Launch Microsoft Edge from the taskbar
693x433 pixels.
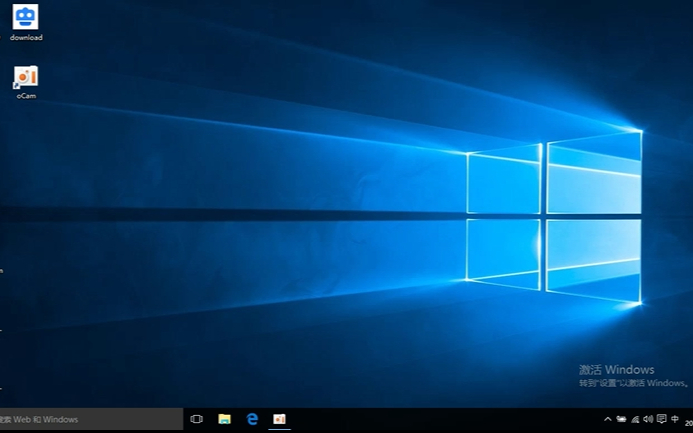point(252,419)
